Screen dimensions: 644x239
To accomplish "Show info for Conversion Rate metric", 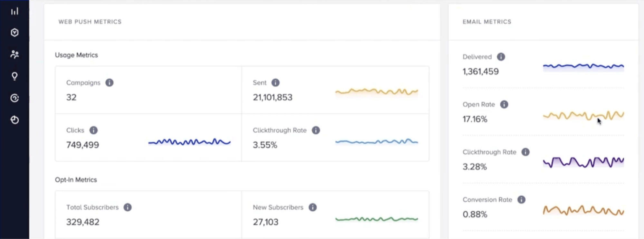I will (521, 200).
